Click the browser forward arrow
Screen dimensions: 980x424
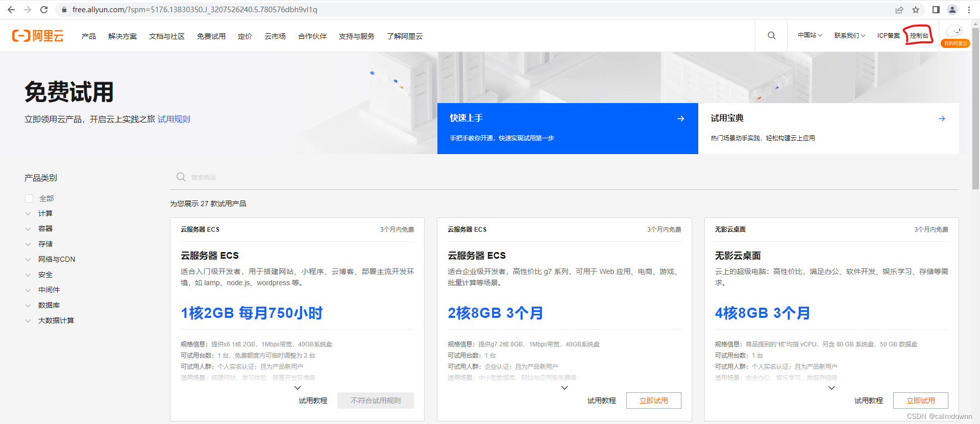pos(28,10)
